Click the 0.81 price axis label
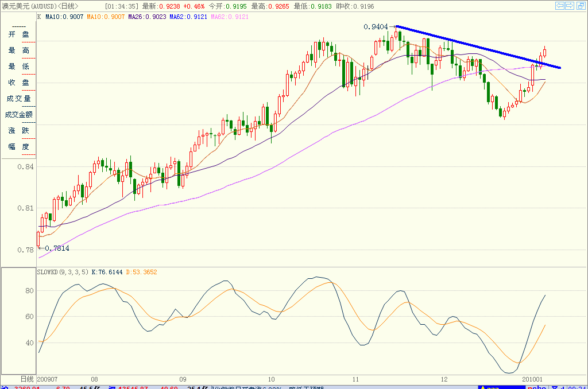This screenshot has width=588, height=389. (x=25, y=208)
